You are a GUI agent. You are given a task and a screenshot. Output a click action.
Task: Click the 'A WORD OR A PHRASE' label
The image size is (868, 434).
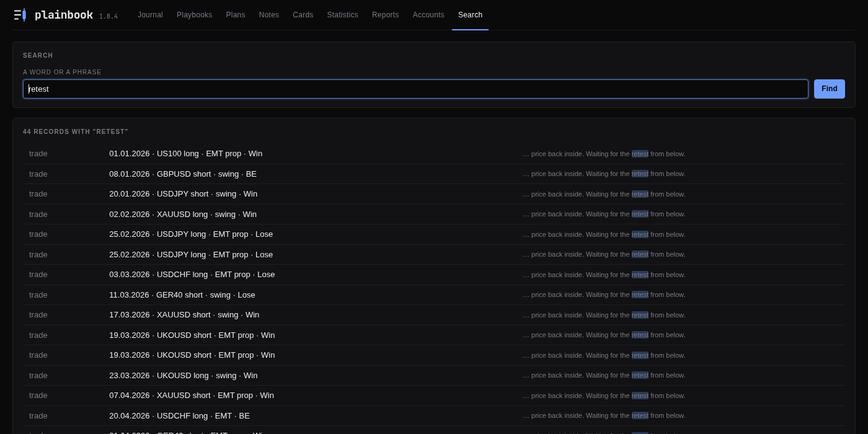[x=62, y=73]
